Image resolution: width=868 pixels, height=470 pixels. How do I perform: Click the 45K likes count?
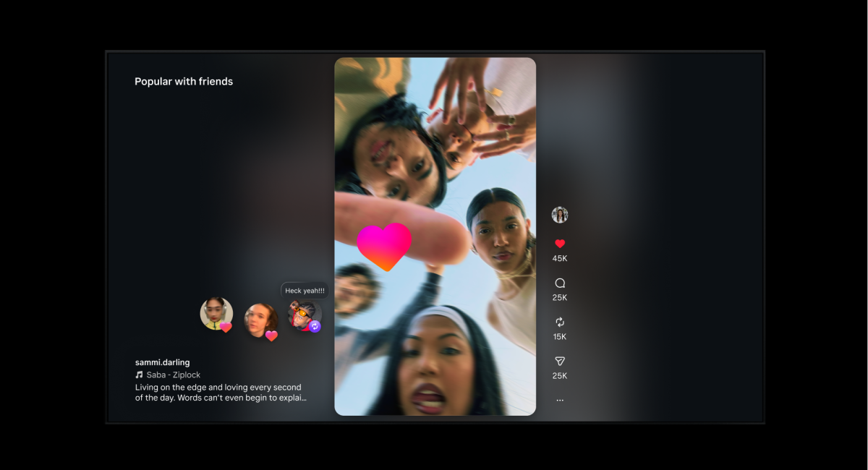559,259
